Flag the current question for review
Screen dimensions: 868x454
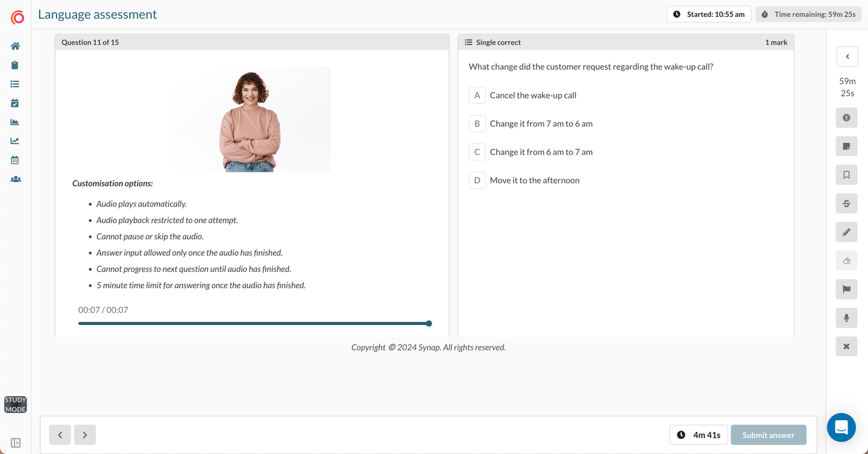pyautogui.click(x=846, y=289)
